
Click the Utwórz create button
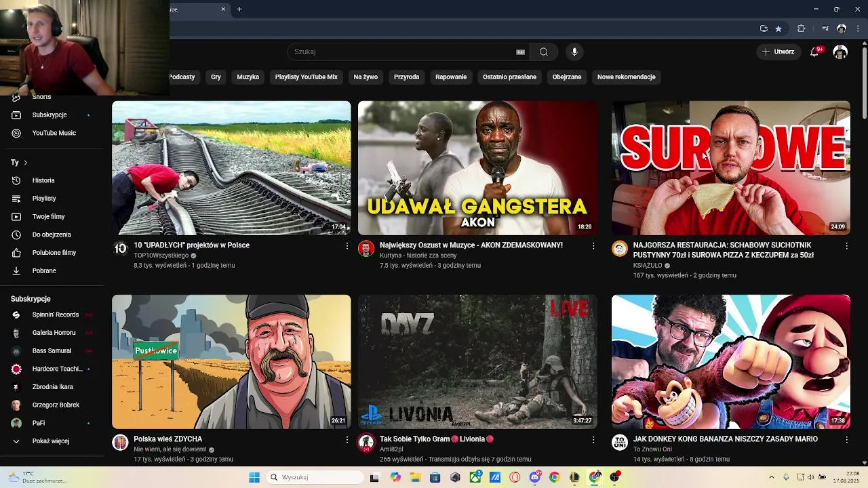pos(778,52)
